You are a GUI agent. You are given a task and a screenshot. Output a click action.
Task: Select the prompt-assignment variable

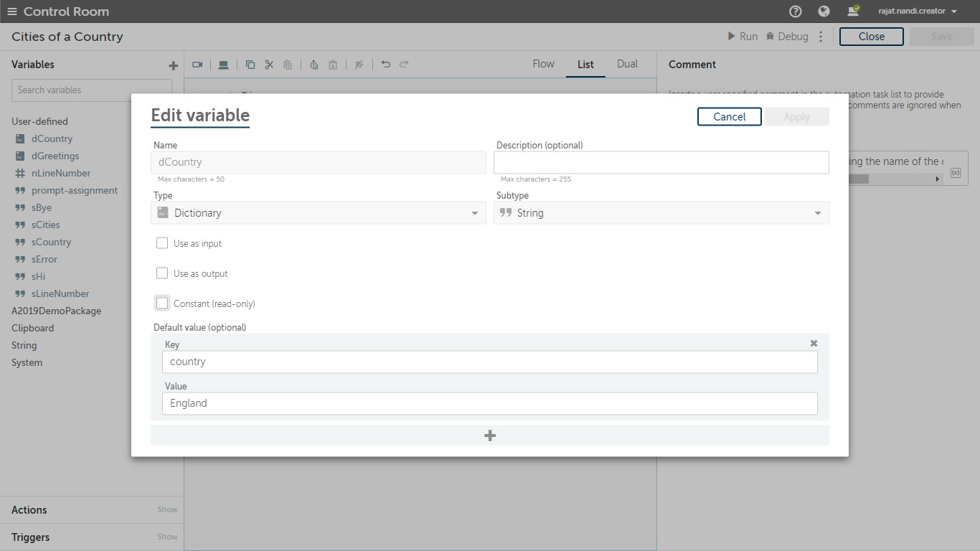(x=75, y=190)
